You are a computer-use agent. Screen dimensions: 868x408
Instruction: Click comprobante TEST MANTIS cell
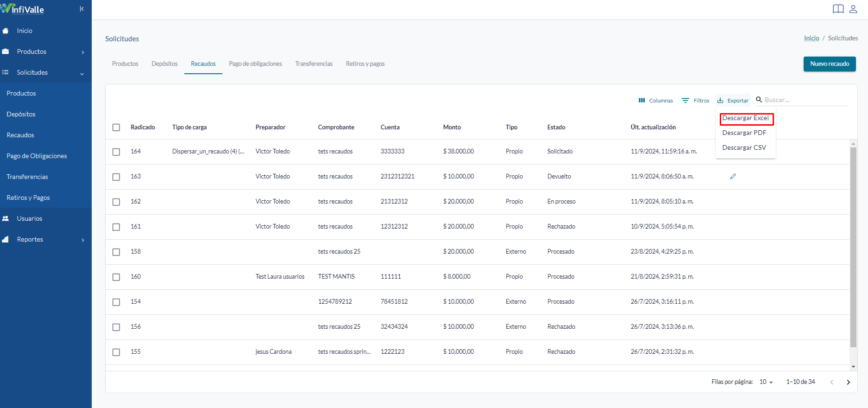pyautogui.click(x=336, y=276)
